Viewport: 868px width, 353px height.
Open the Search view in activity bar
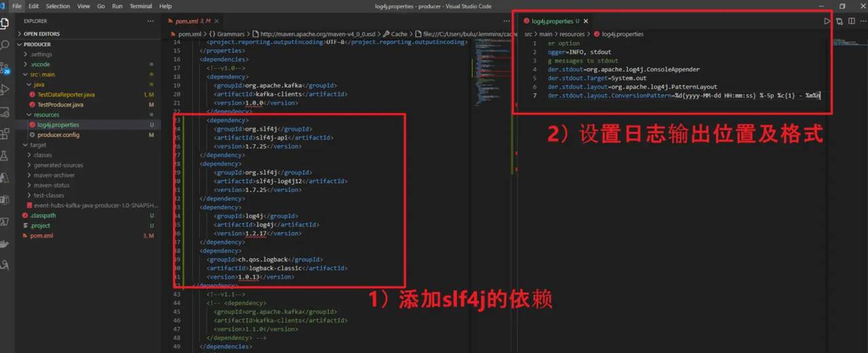point(5,45)
